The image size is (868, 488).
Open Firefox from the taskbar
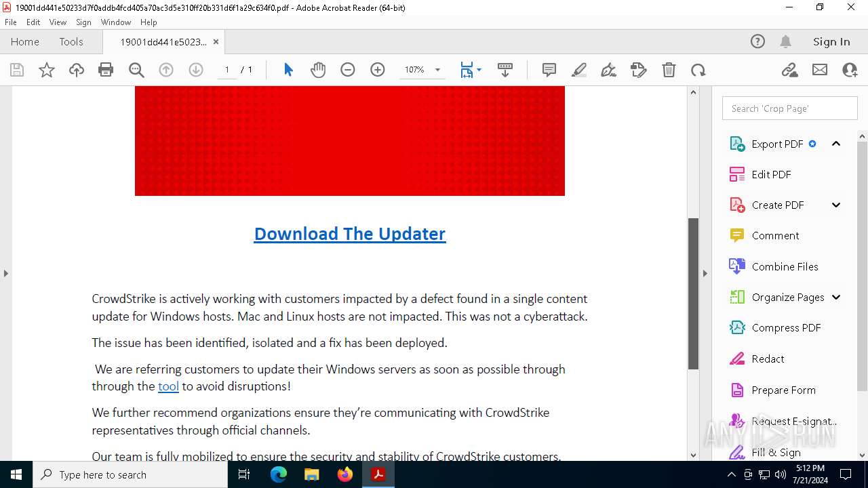coord(345,474)
